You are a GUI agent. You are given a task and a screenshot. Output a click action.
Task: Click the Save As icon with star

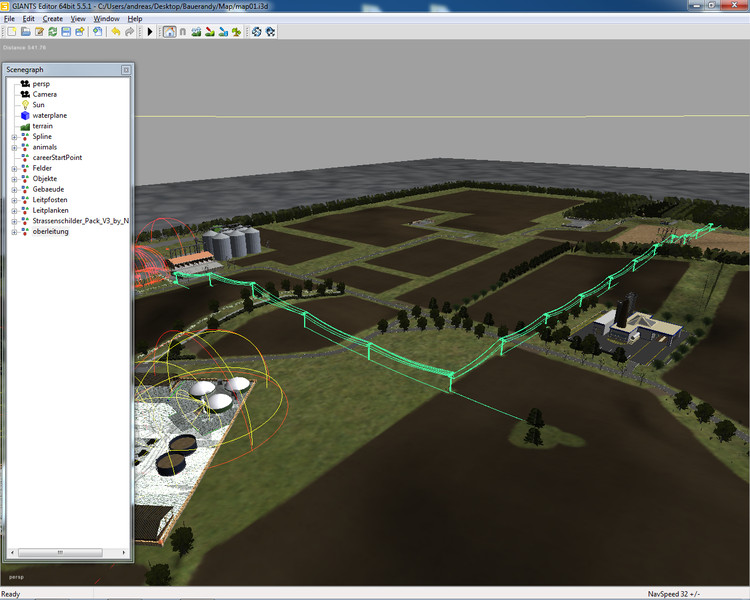click(x=79, y=32)
